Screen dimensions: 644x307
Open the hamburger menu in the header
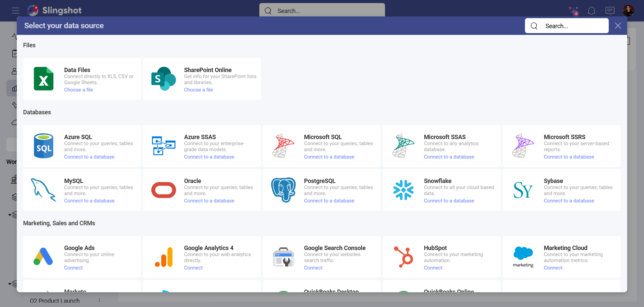click(x=15, y=10)
